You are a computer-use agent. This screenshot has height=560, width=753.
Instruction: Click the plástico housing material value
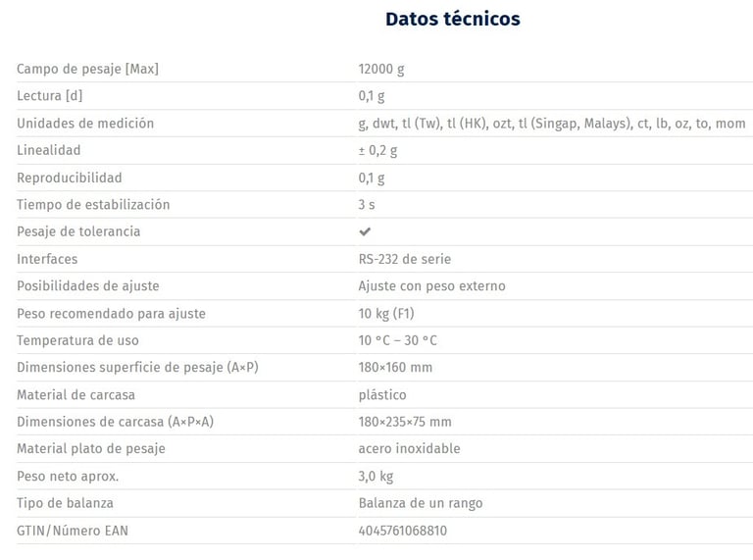(x=382, y=394)
